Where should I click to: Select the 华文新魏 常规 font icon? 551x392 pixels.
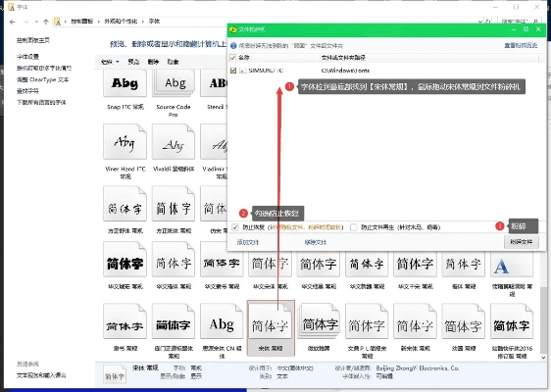367,264
